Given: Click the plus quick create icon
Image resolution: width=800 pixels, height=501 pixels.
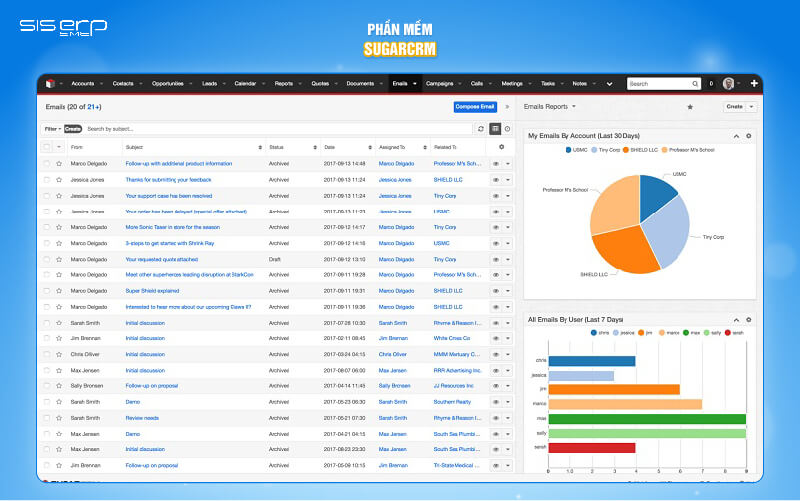Looking at the screenshot, I should coord(754,84).
